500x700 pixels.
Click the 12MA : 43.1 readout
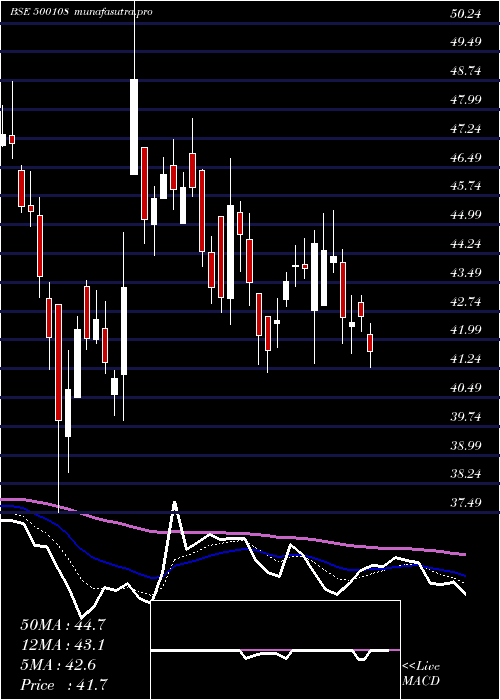[63, 645]
